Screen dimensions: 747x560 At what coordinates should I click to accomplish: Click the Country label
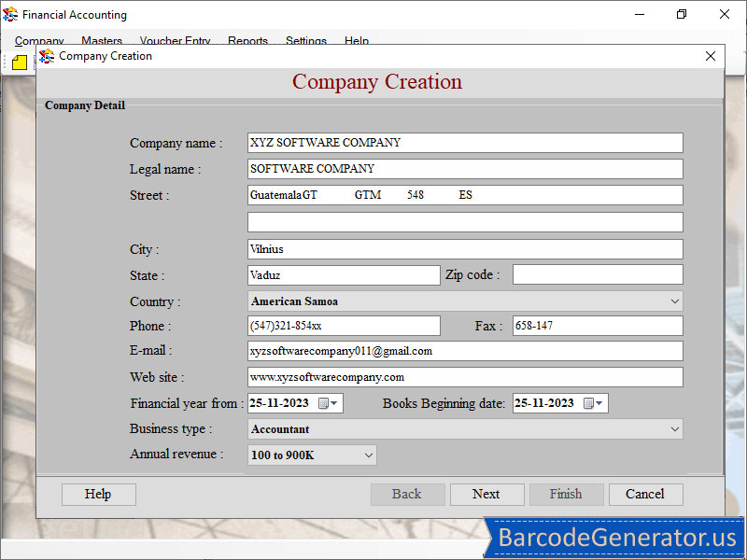pos(155,301)
